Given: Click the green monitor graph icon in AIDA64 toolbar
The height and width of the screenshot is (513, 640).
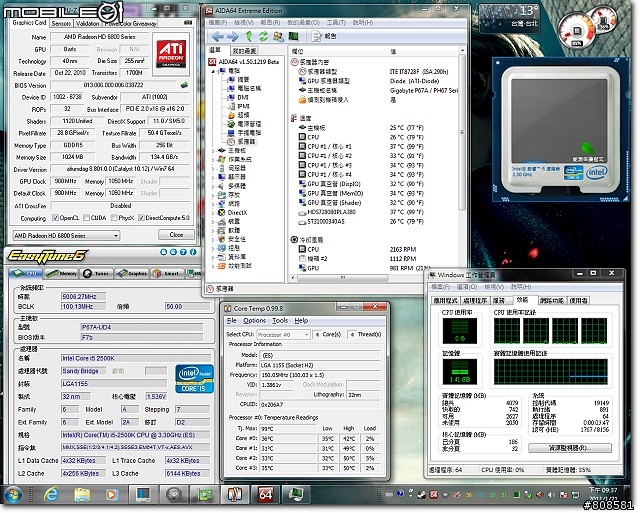Looking at the screenshot, I should 293,37.
